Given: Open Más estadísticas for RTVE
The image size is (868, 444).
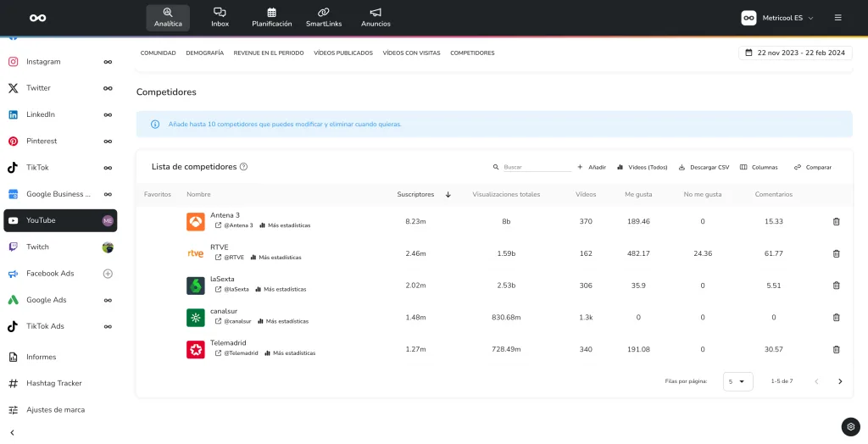Looking at the screenshot, I should 275,258.
